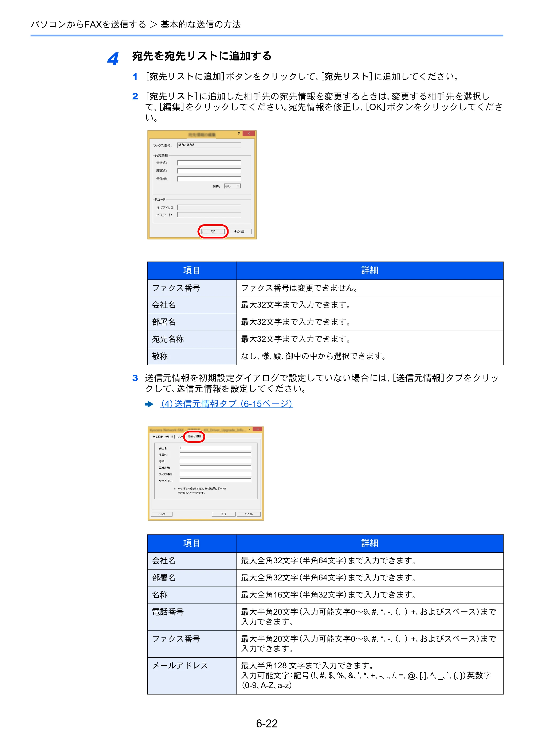
Task: Click the cell ファクス番号は変更できません。
Action: [370, 288]
